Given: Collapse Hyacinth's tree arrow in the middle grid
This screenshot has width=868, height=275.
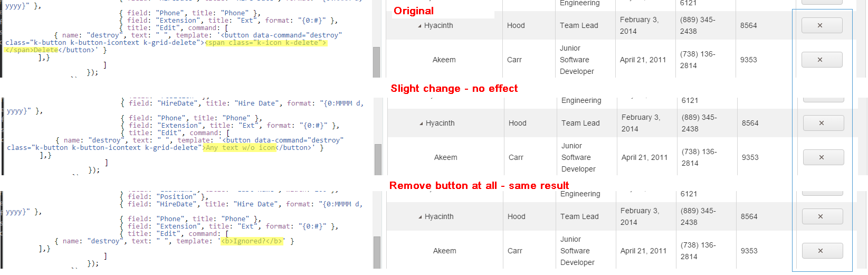Looking at the screenshot, I should pyautogui.click(x=421, y=124).
